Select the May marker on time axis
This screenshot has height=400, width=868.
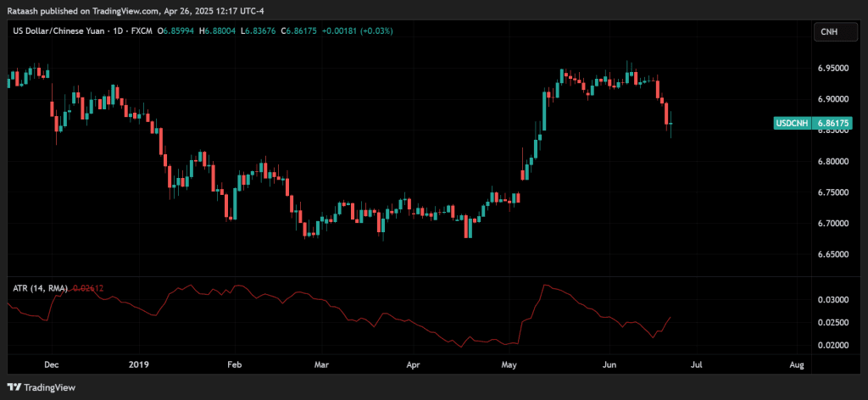click(x=509, y=364)
